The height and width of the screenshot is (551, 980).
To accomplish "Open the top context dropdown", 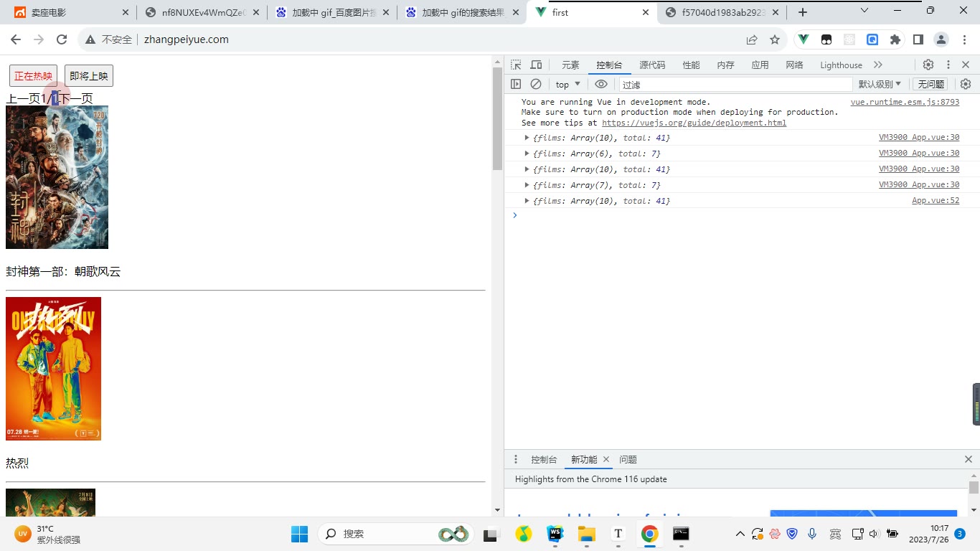I will click(x=568, y=84).
